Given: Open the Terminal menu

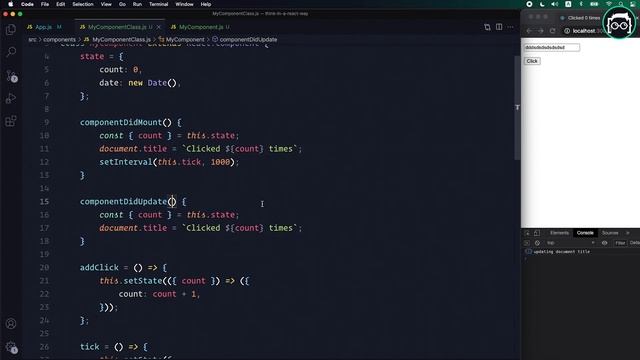Looking at the screenshot, I should (158, 4).
